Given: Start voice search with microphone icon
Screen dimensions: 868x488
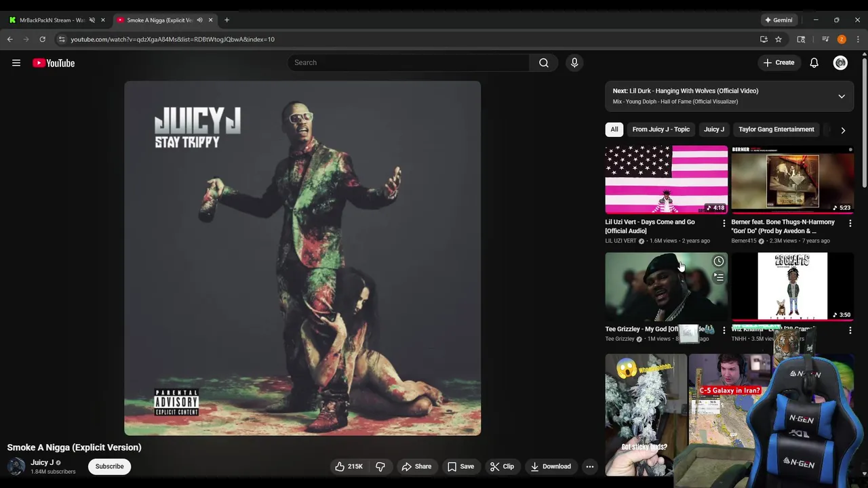Looking at the screenshot, I should point(574,63).
